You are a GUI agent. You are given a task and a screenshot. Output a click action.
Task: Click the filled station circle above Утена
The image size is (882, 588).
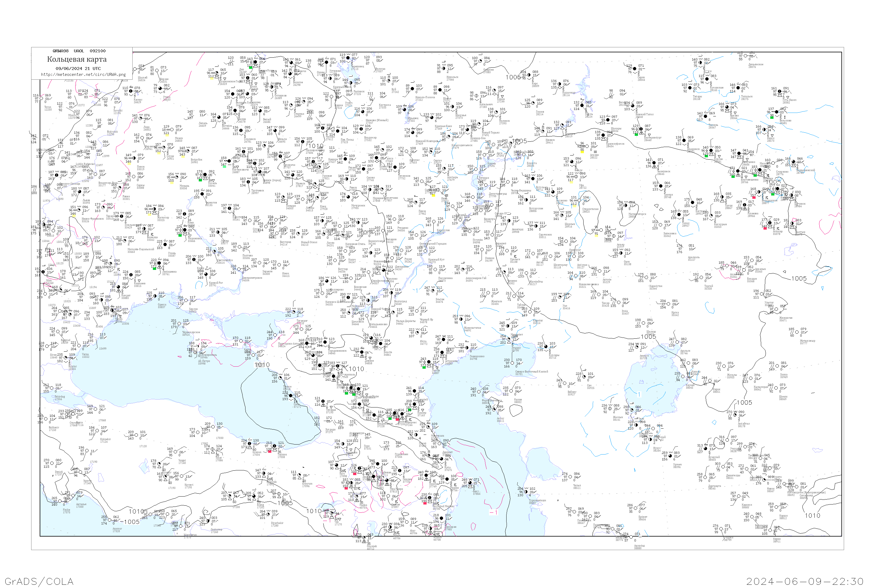coord(161,89)
